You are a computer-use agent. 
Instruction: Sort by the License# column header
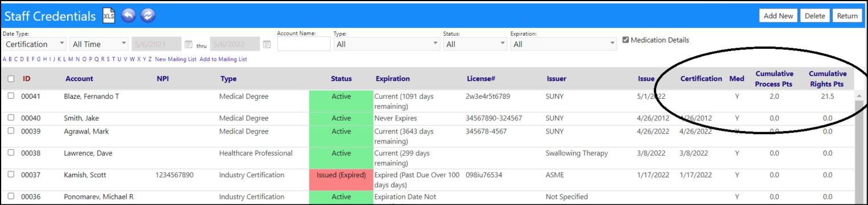pos(481,79)
